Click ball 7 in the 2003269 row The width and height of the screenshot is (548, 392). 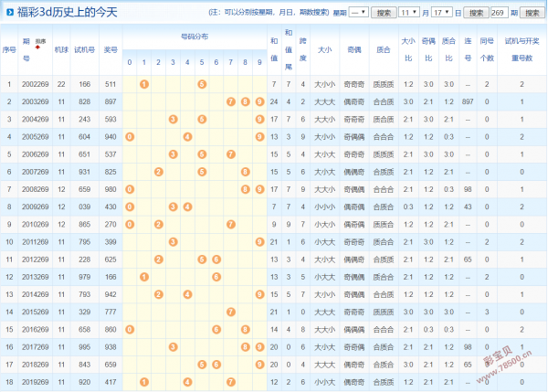click(231, 101)
